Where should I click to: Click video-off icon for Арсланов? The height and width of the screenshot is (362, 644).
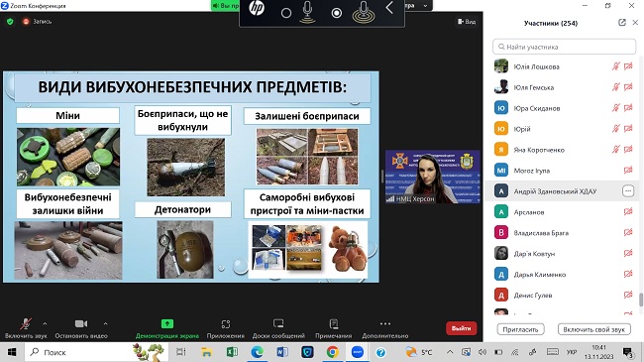(x=628, y=211)
